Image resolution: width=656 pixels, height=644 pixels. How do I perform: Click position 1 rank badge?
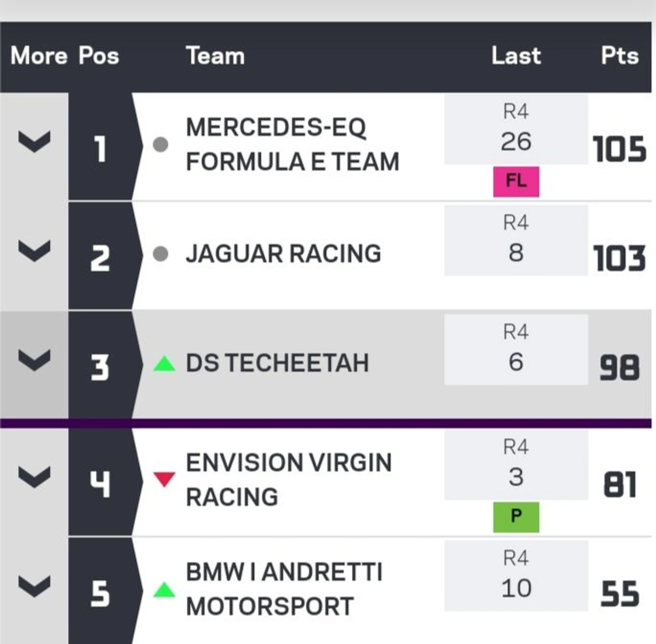point(101,147)
